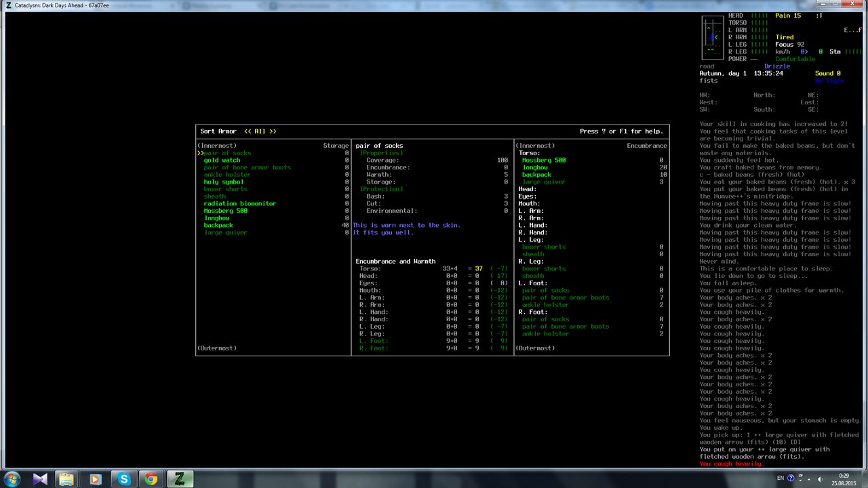
Task: Click the 'It fits you well.' note
Action: pos(382,233)
